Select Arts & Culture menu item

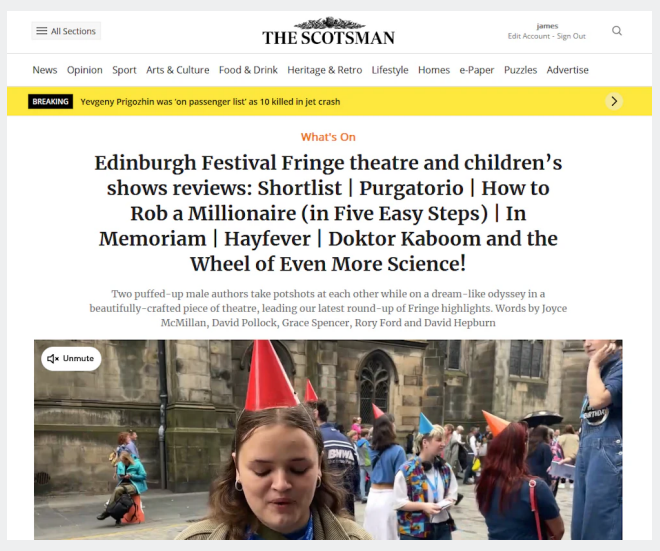[178, 70]
